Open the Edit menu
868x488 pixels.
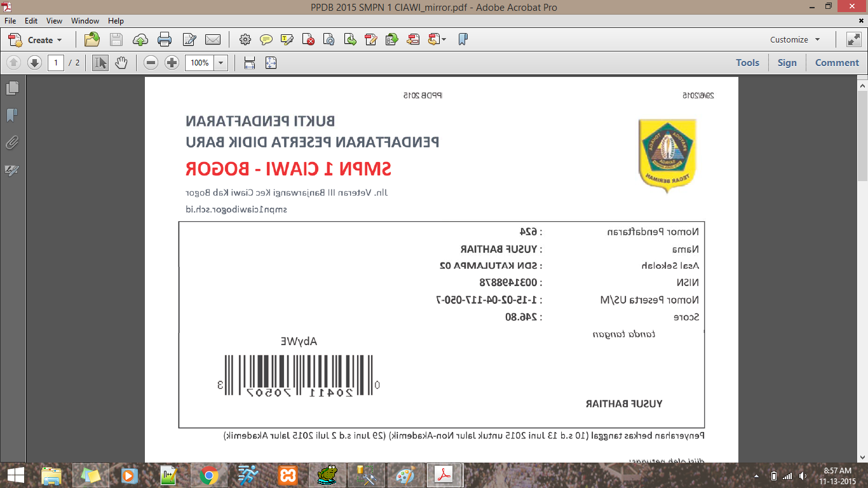31,21
